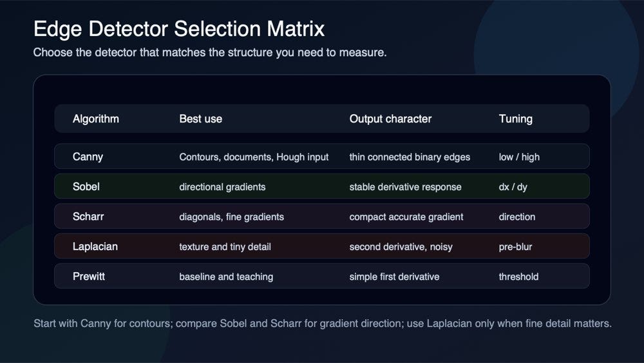The image size is (644, 363).
Task: Select the Canny algorithm row
Action: [x=321, y=156]
